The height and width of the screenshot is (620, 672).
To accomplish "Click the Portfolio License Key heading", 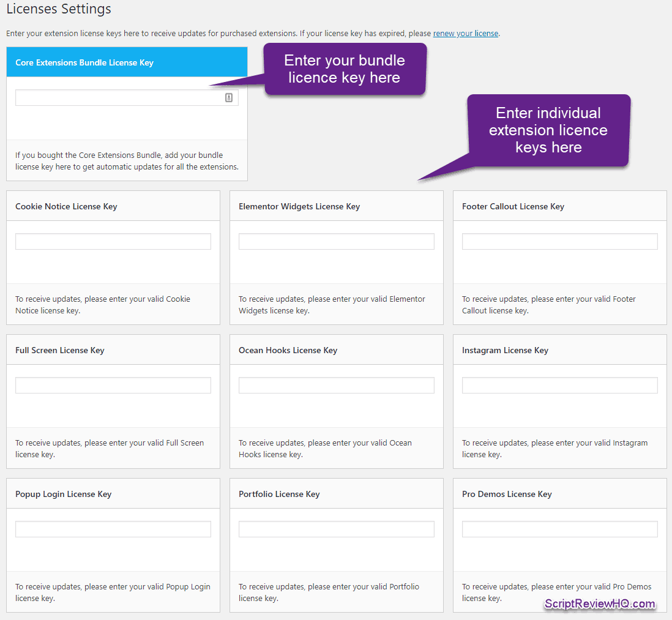I will point(279,494).
